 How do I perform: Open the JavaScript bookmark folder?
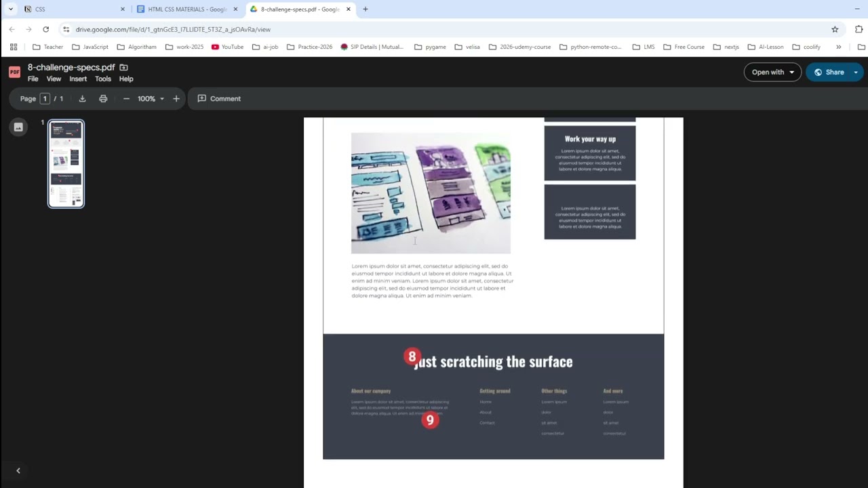(x=90, y=47)
